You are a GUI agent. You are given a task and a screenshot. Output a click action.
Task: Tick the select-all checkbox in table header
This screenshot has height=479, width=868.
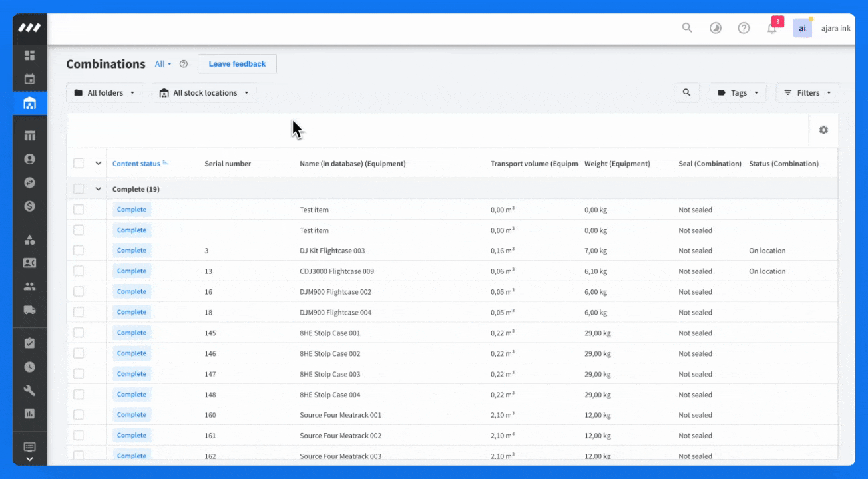79,164
